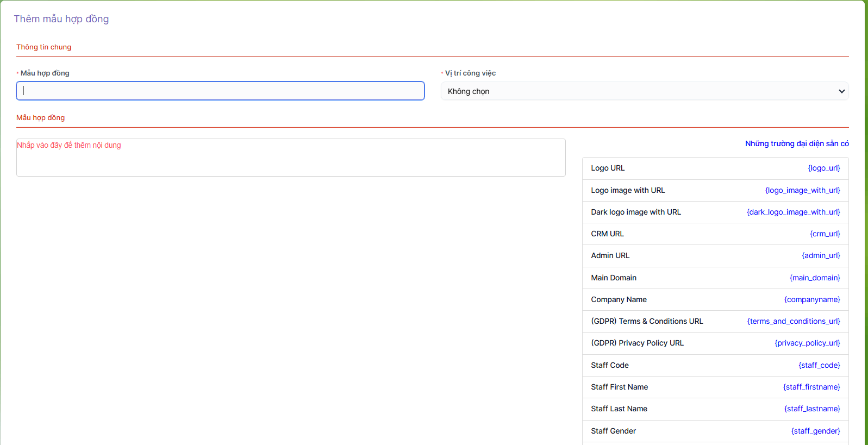868x445 pixels.
Task: Insert the {staff_code} merge field
Action: point(819,365)
